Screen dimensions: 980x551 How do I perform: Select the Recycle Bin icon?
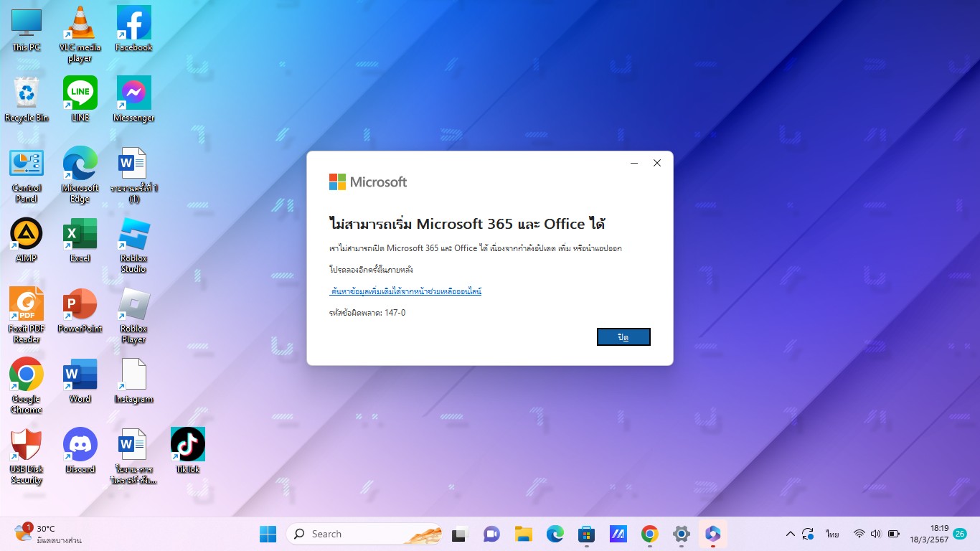[27, 99]
